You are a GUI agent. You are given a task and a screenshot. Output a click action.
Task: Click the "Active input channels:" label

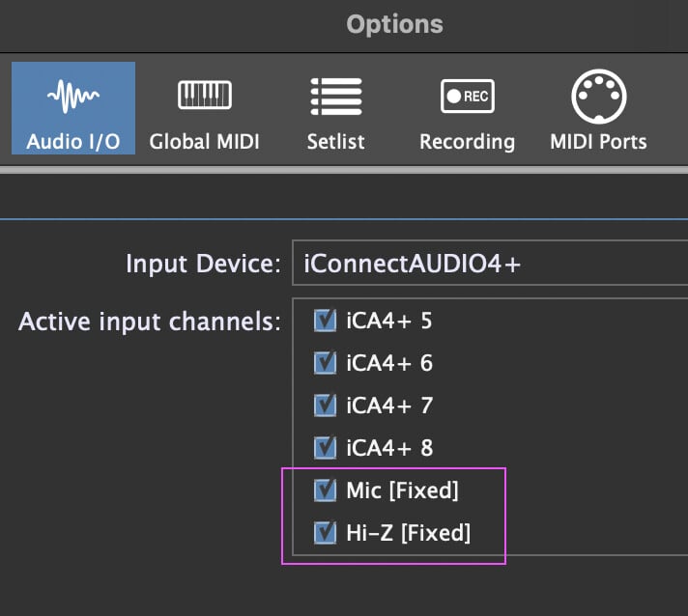150,322
